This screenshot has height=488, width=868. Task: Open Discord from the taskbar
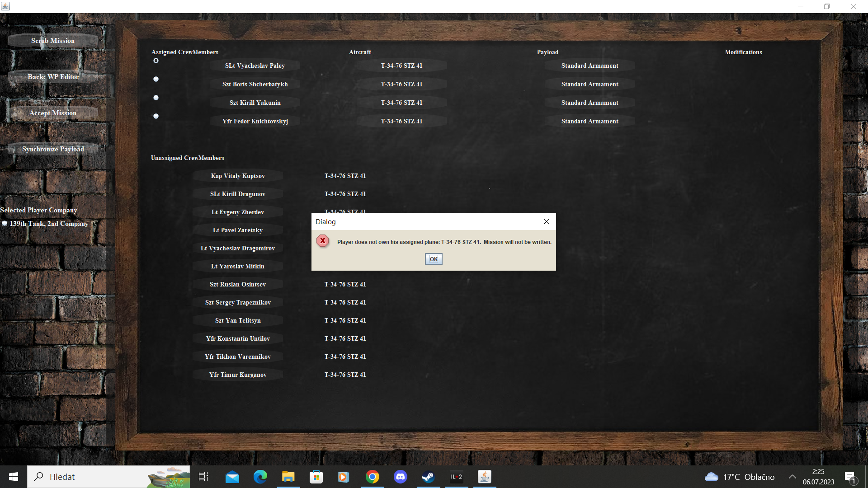tap(400, 477)
